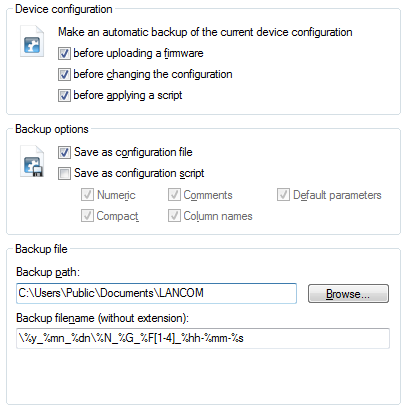Toggle the Comments checkbox

(174, 195)
